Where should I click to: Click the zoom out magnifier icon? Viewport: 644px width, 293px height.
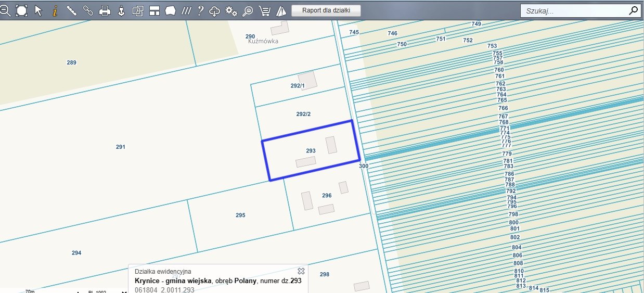(5, 10)
